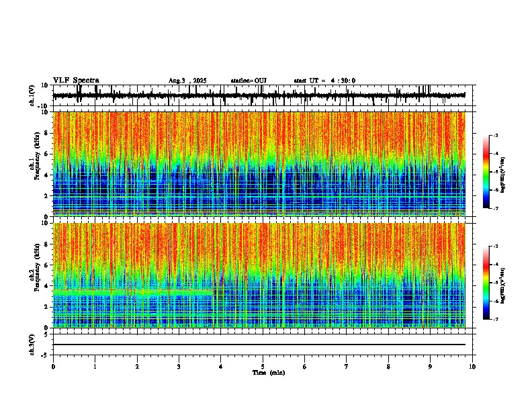
Task: Click the time axis tick label "5"
Action: (263, 366)
